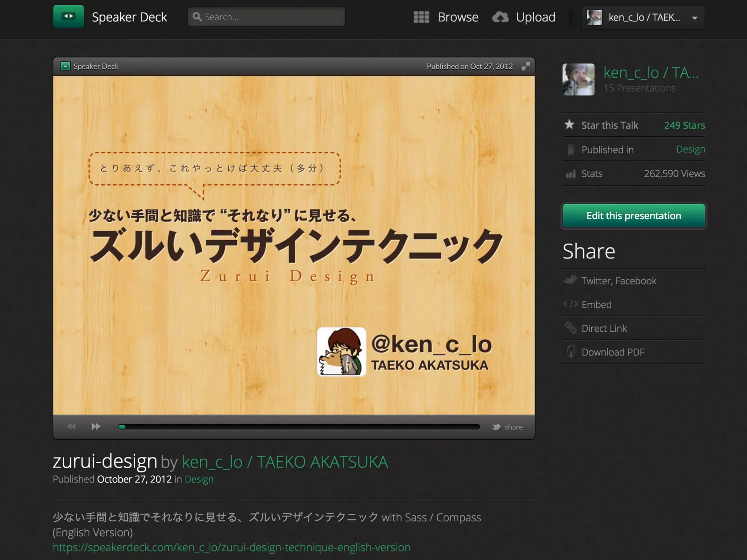Open the Embed option
This screenshot has height=560, width=747.
(x=596, y=304)
